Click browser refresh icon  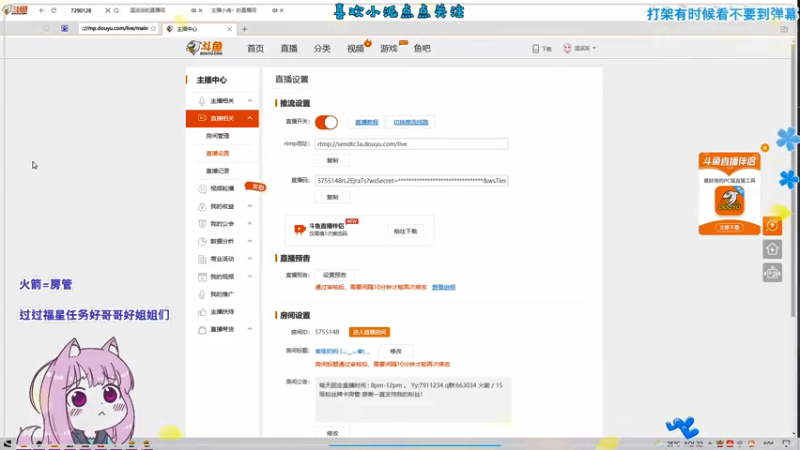pyautogui.click(x=54, y=10)
